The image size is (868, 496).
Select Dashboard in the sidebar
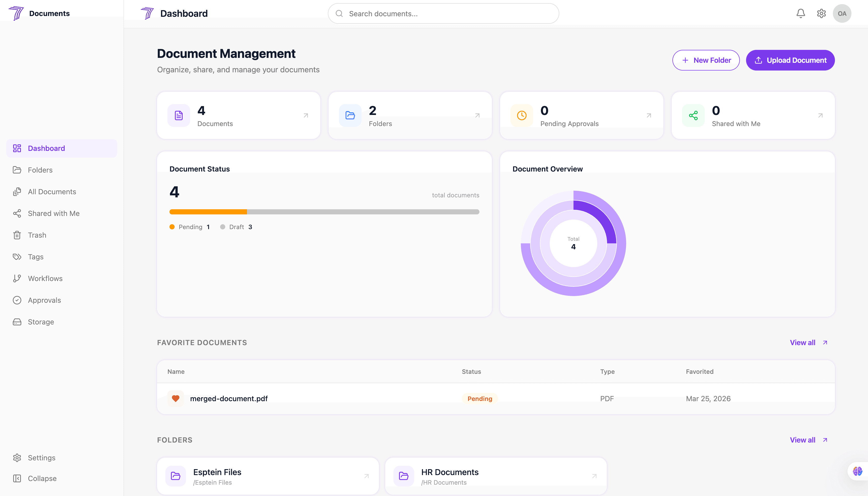[62, 148]
